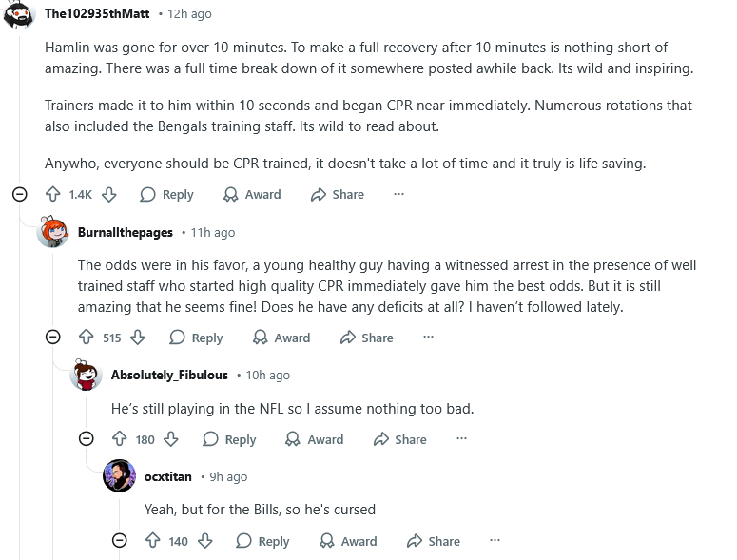Downvote The102935thMatt's comment
Image resolution: width=737 pixels, height=560 pixels.
[109, 194]
